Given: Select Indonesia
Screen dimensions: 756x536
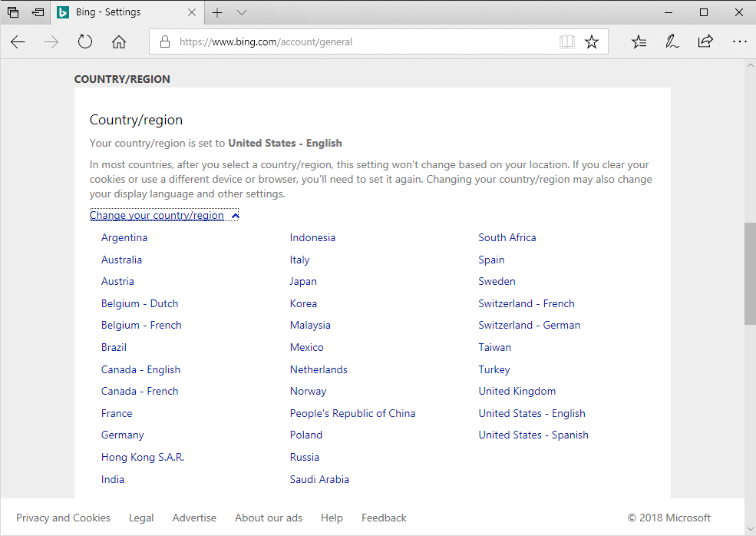Looking at the screenshot, I should pos(312,237).
